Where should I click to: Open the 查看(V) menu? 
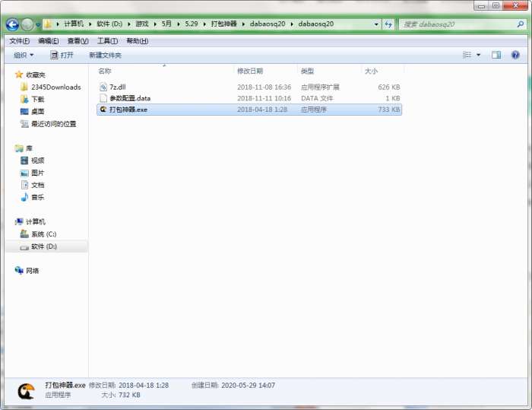click(78, 41)
